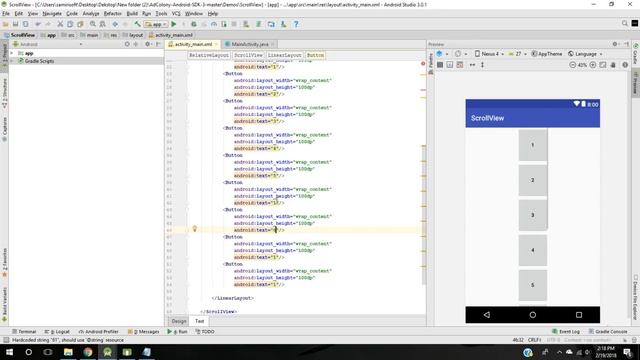Expand the Gradle Scripts tree node
Image resolution: width=640 pixels, height=360 pixels.
(12, 61)
